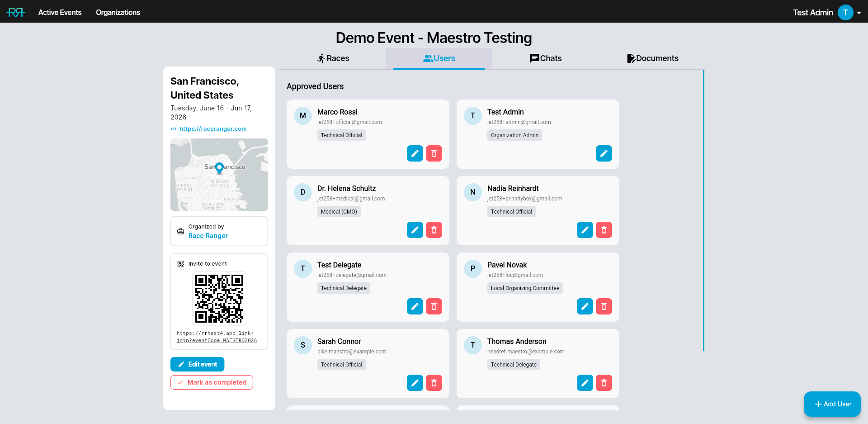Edit Nadia Reinhardt's user entry
Image resolution: width=868 pixels, height=424 pixels.
point(585,230)
